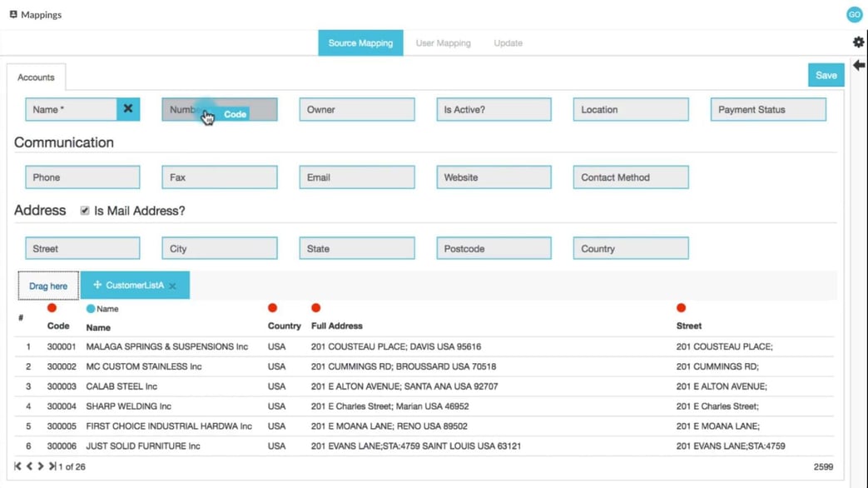Click the Phone mapping field
Image resolution: width=868 pixels, height=488 pixels.
[x=82, y=177]
